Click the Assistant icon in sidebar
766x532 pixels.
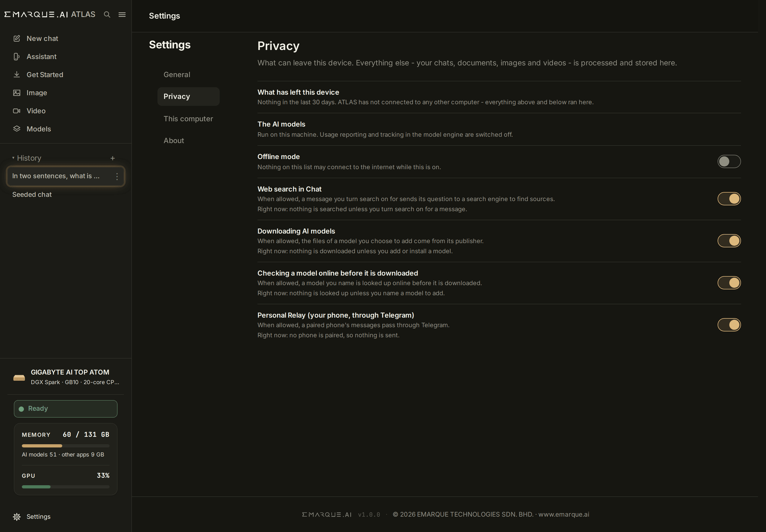click(17, 56)
